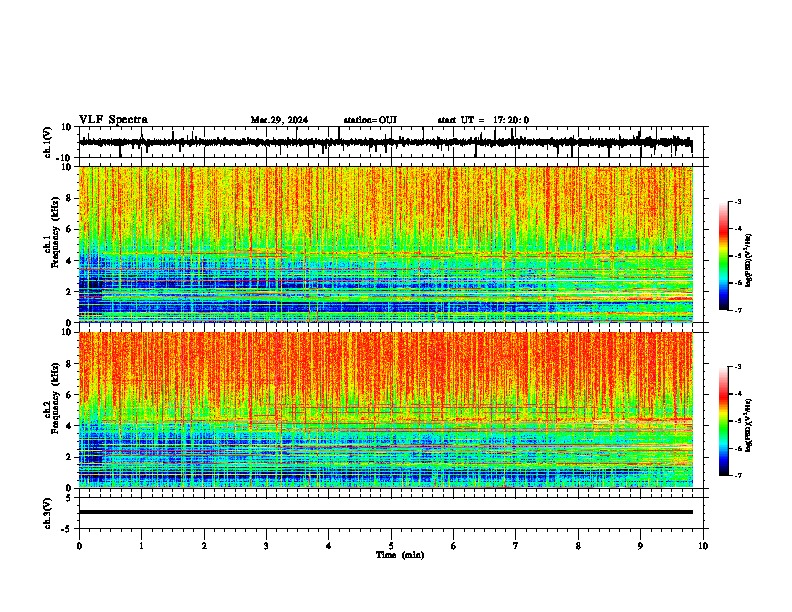792x612 pixels.
Task: Click the ch.3 flat voltage trace
Action: (386, 512)
